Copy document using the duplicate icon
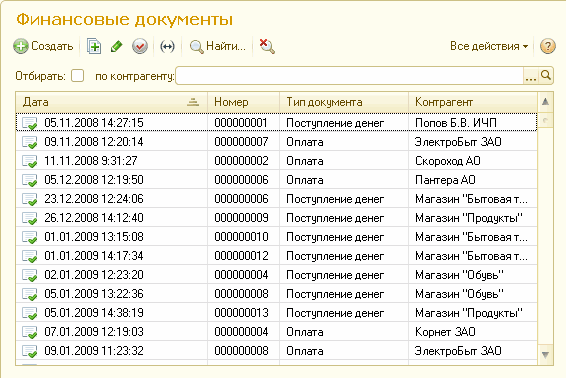The image size is (566, 378). [94, 47]
